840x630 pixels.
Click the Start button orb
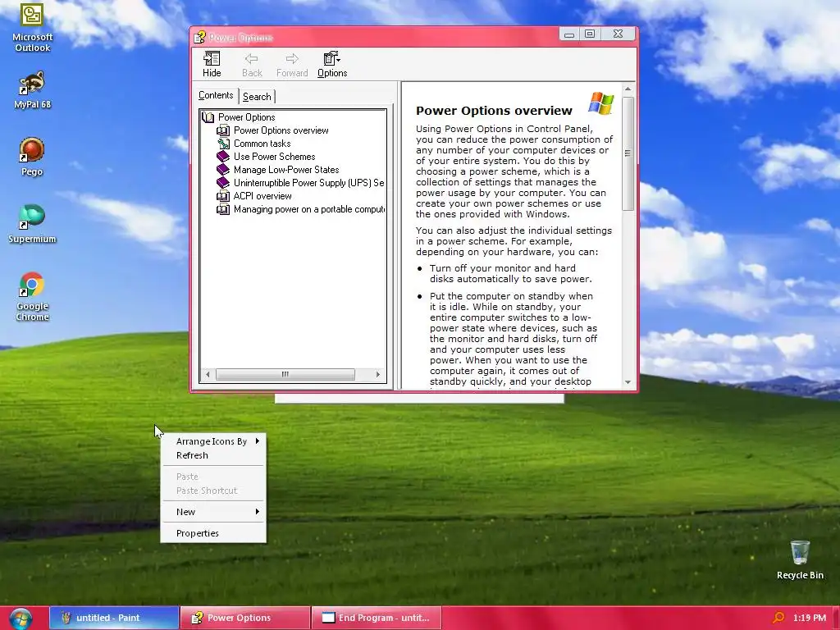21,619
